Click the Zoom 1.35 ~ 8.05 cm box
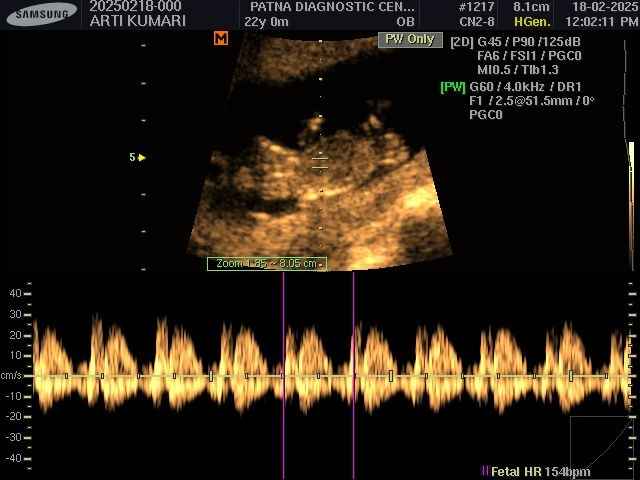The width and height of the screenshot is (640, 480). 267,264
